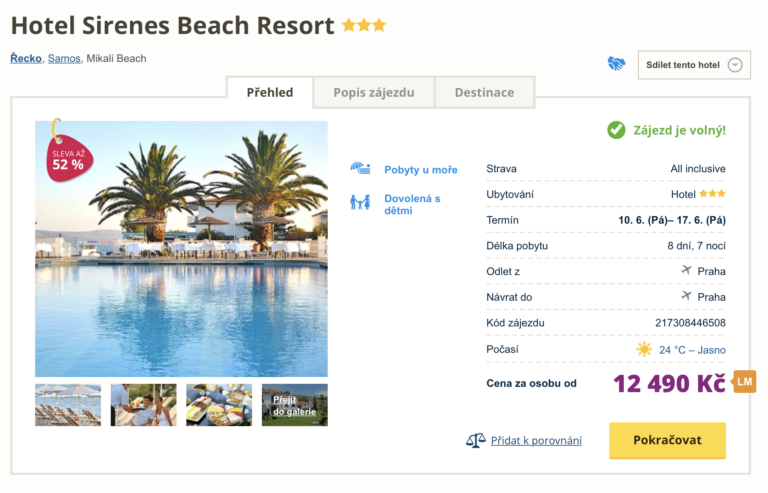Switch to the Popis zájezdu tab
Viewport: 768px width, 493px height.
(x=372, y=93)
